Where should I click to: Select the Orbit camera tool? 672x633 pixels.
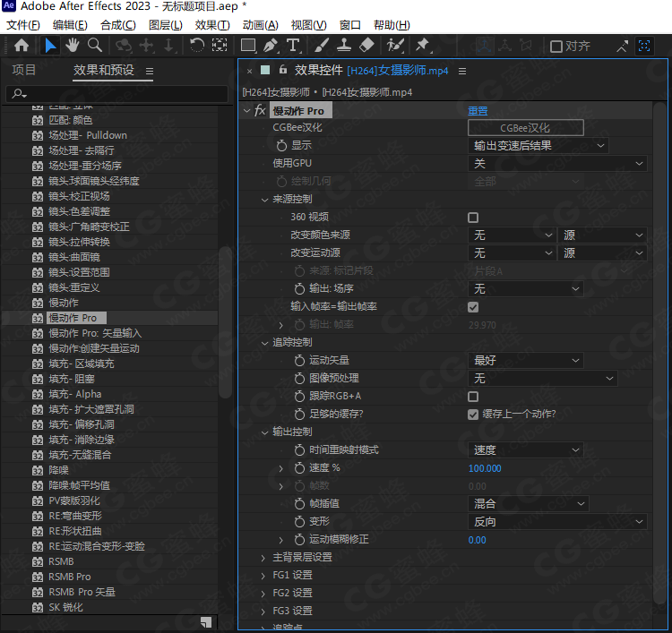(x=124, y=46)
